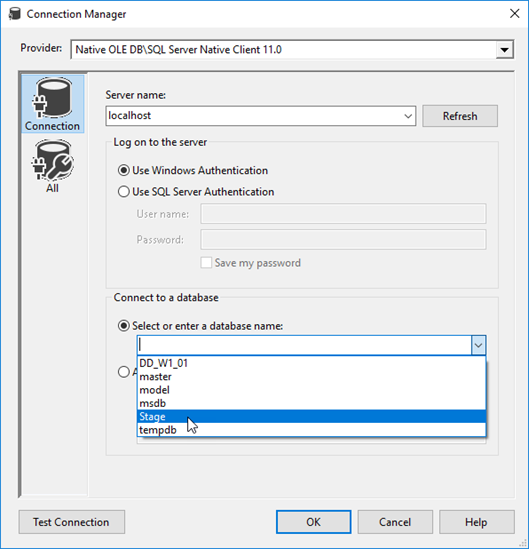Choose tempdb from the database list
This screenshot has height=549, width=529.
point(311,430)
